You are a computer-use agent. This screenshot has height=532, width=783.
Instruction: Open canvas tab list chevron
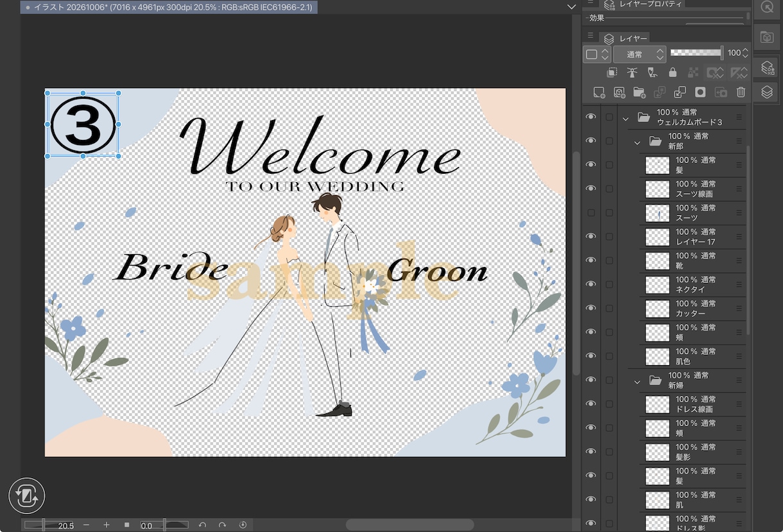click(x=571, y=6)
